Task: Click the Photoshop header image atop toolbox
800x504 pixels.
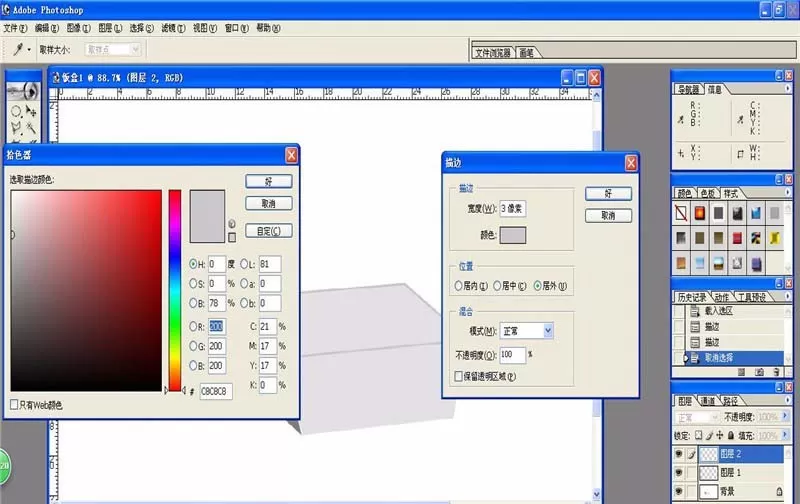Action: (x=23, y=91)
